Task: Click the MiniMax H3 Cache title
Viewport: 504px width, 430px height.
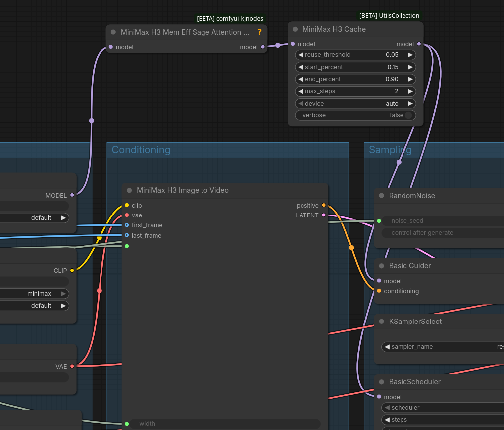Action: pyautogui.click(x=334, y=29)
